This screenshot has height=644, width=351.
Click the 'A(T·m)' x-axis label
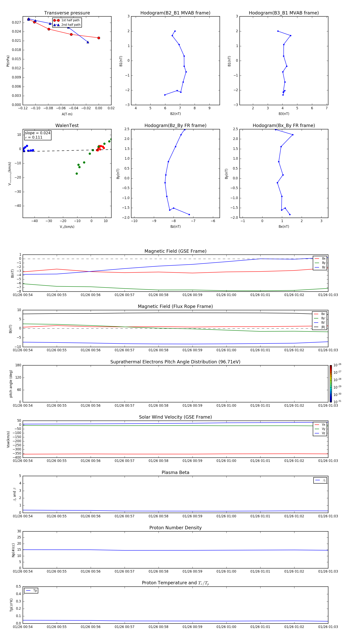click(67, 114)
